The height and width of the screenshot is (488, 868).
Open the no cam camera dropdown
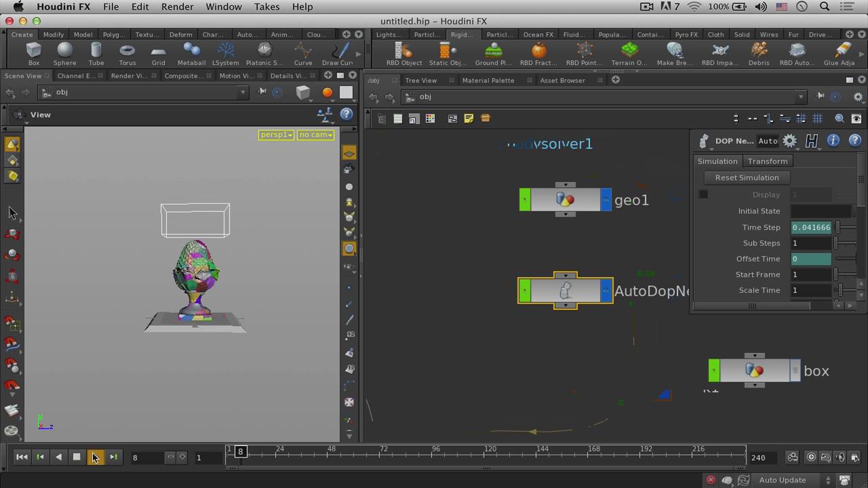tap(316, 135)
